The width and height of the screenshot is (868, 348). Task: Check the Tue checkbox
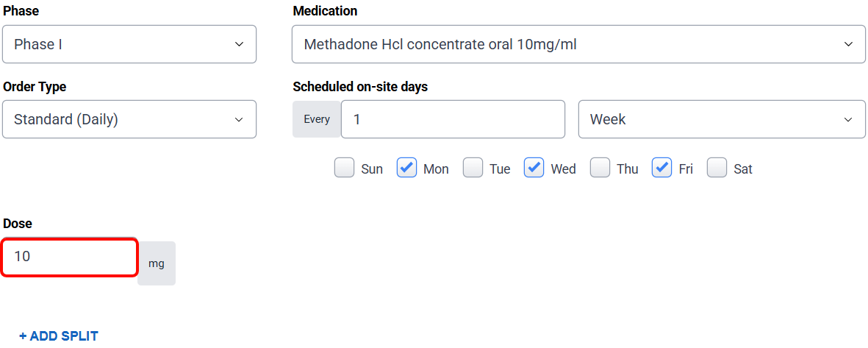tap(473, 168)
